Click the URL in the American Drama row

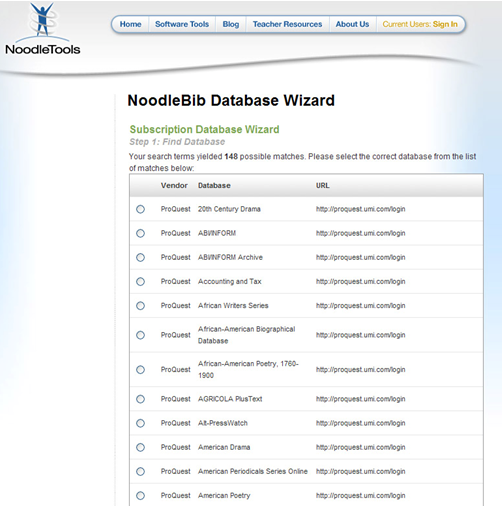(x=361, y=447)
